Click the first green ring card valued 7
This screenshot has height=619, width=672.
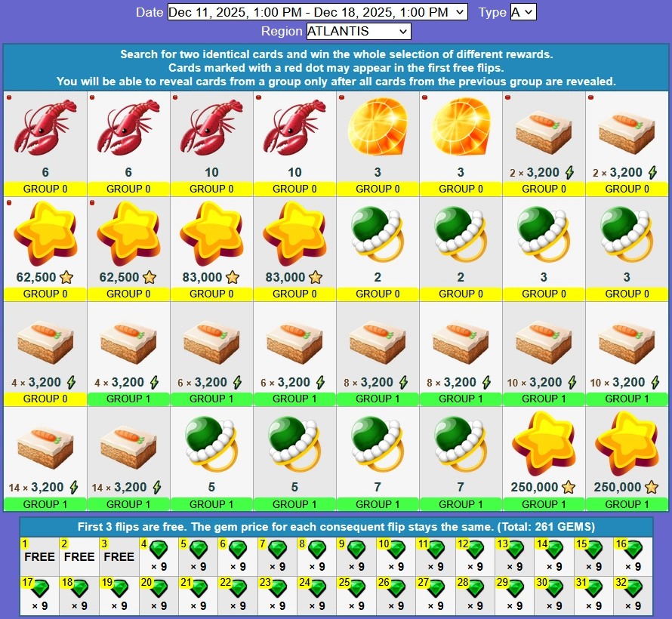tap(378, 459)
